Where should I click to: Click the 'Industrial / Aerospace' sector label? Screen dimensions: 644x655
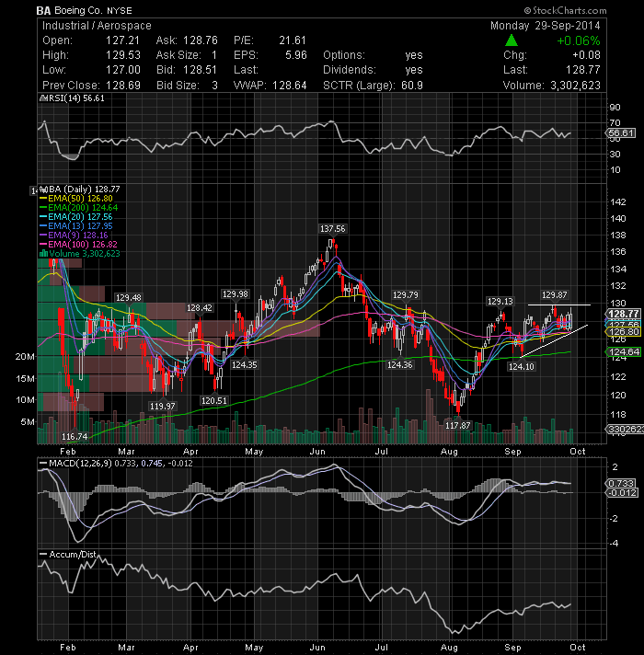point(97,26)
